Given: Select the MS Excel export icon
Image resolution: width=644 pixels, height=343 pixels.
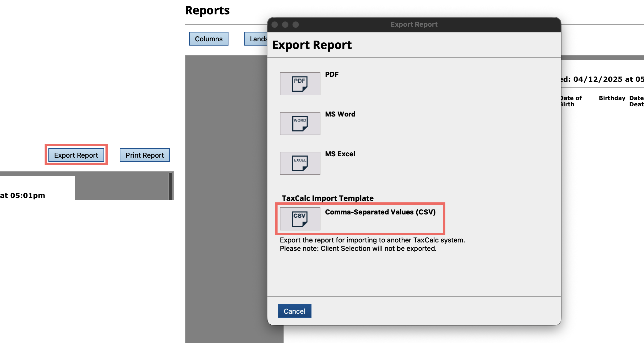Looking at the screenshot, I should (x=300, y=163).
